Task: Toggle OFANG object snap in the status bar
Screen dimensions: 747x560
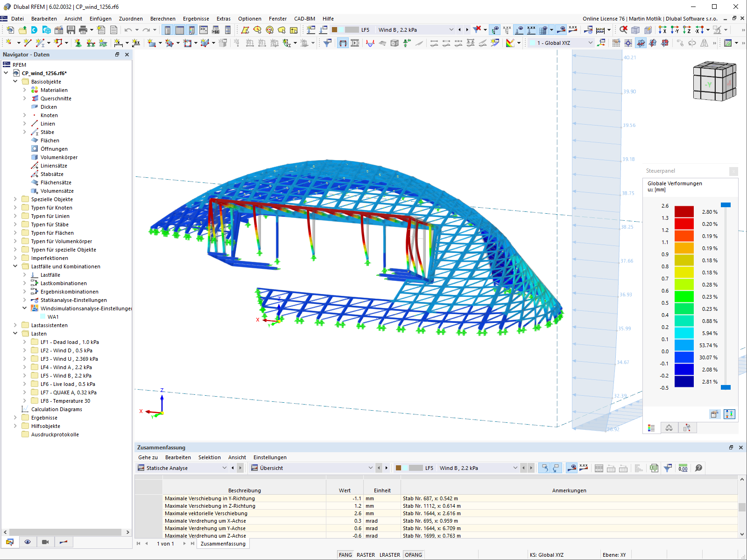Action: 414,555
